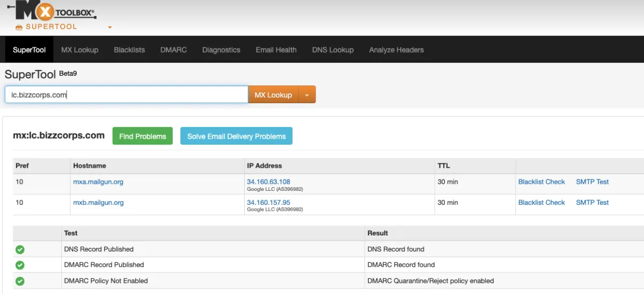This screenshot has width=644, height=294.
Task: Open IP address 34.160.157.95 link
Action: pyautogui.click(x=268, y=203)
